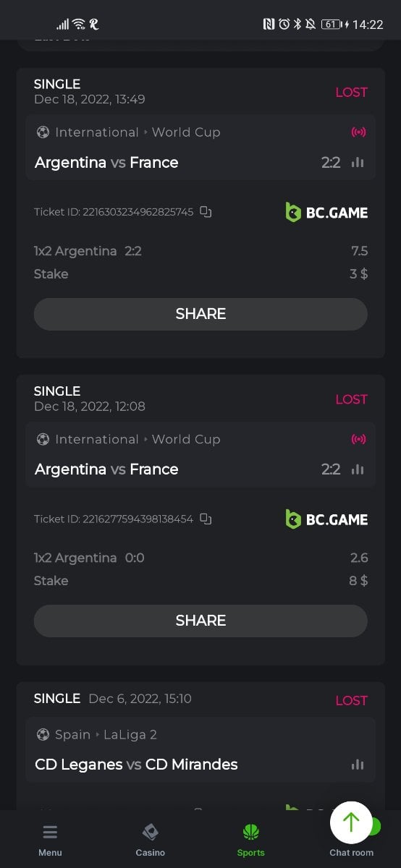
Task: Open stats icon for 12:08 Argentina bet
Action: (x=358, y=469)
